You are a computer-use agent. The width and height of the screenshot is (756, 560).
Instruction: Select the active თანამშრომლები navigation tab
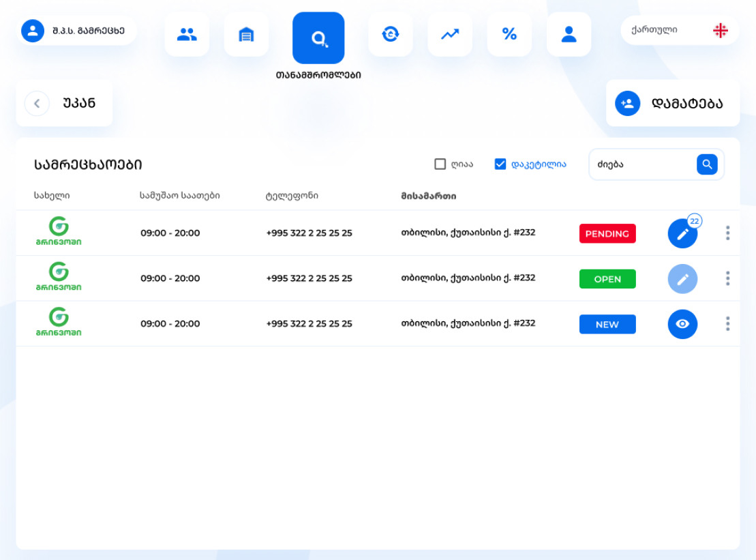coord(318,38)
